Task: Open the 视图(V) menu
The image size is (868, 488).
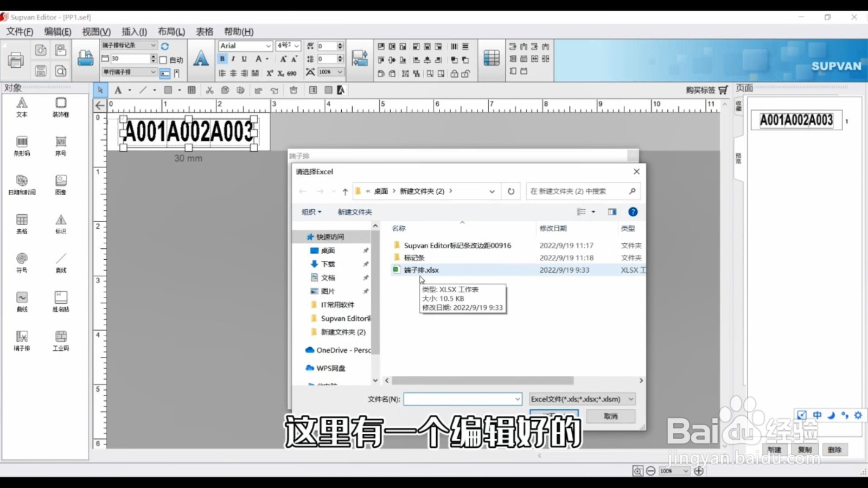Action: (x=96, y=31)
